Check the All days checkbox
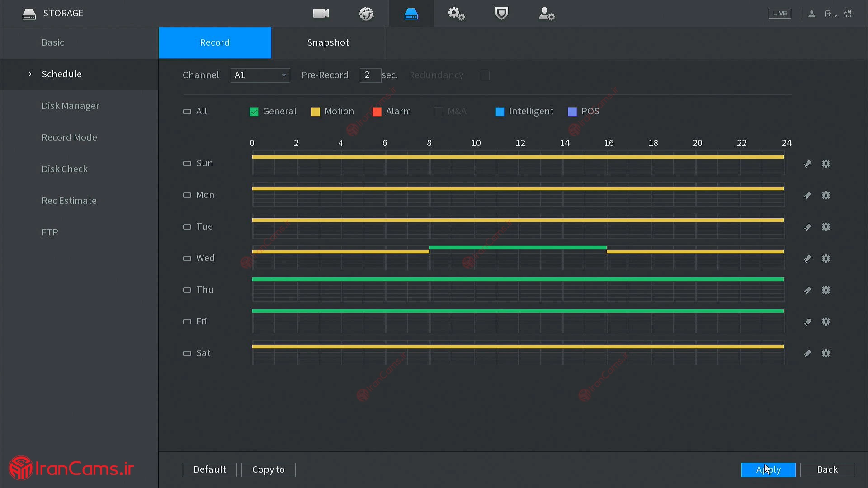This screenshot has width=868, height=488. tap(187, 112)
